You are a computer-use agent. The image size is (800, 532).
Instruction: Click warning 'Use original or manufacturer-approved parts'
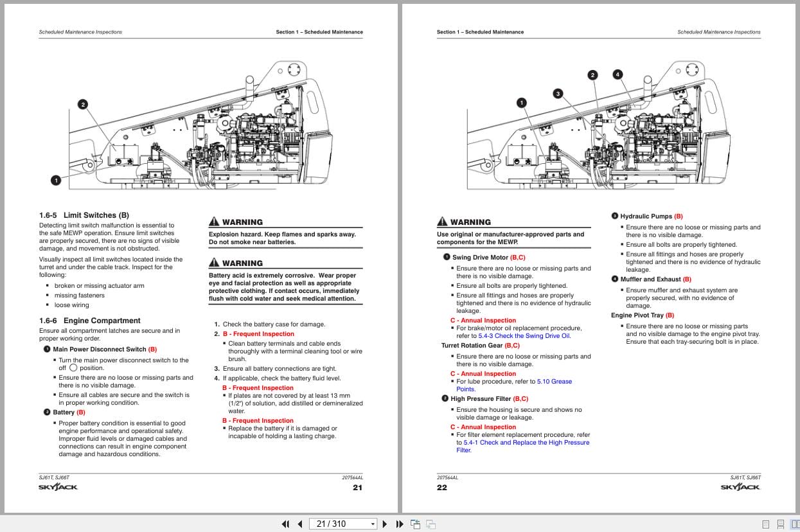coord(511,238)
